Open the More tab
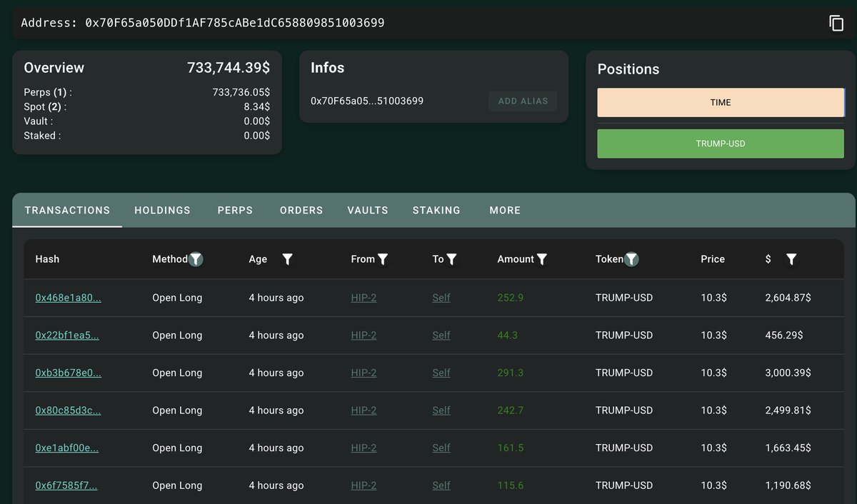The image size is (857, 504). tap(505, 210)
